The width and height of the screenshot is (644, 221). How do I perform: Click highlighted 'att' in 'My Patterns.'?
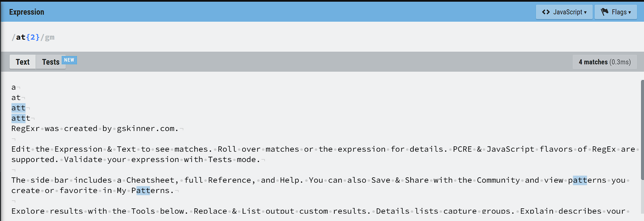click(143, 191)
